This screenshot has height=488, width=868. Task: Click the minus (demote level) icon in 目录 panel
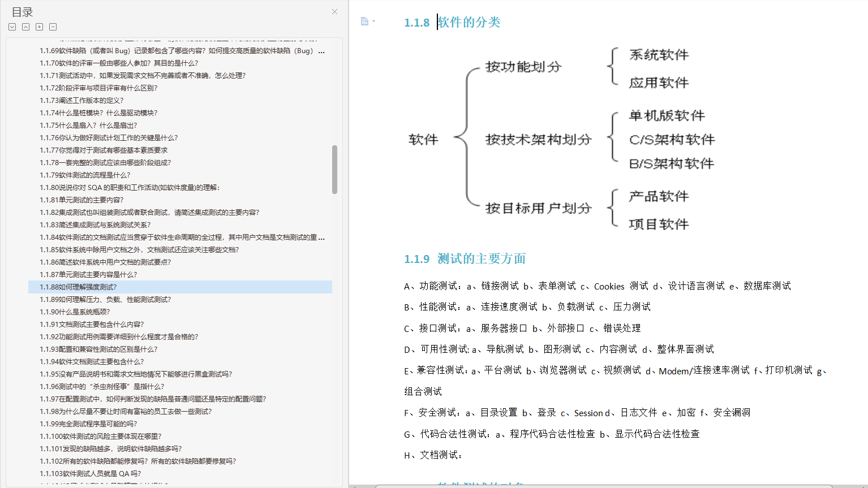[53, 27]
